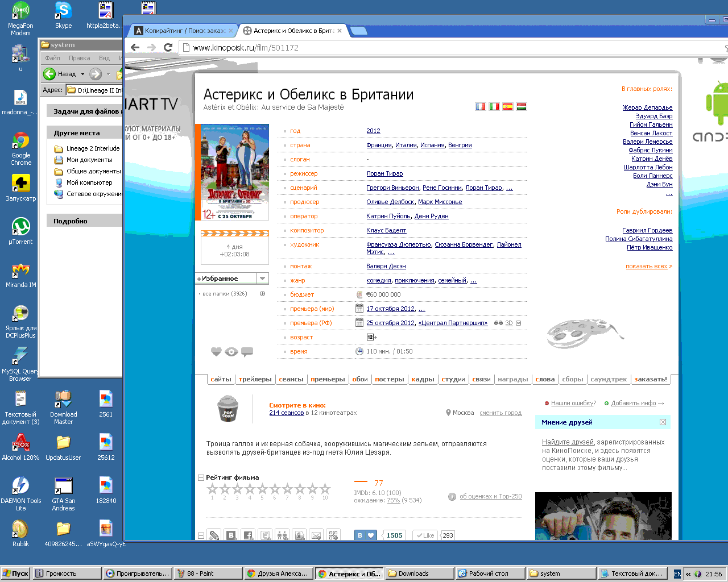Image resolution: width=728 pixels, height=582 pixels.
Task: Open the 214 сеансов link
Action: coord(287,413)
